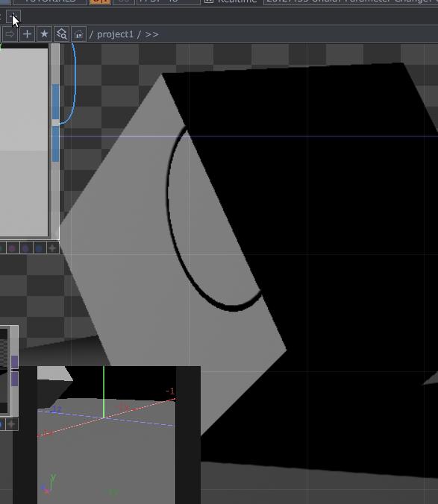Toggle the magenta flag on the large node

coord(12,248)
